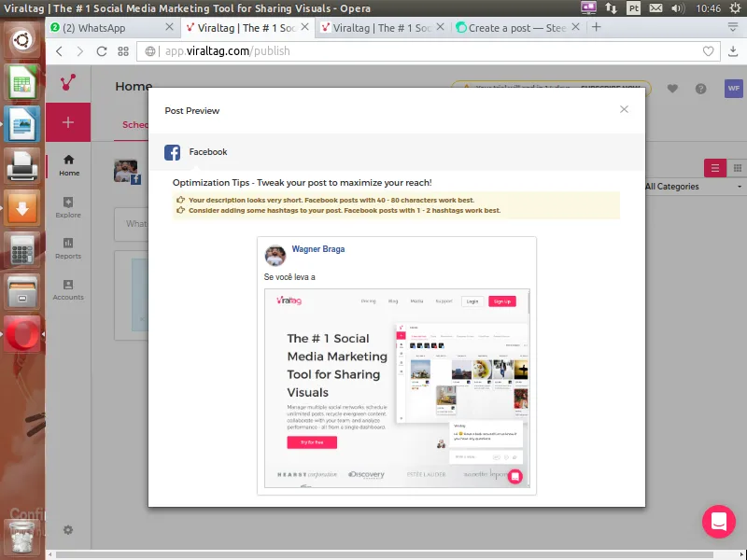Click the Facebook logo icon in preview
Screen dimensions: 747x560
[172, 152]
